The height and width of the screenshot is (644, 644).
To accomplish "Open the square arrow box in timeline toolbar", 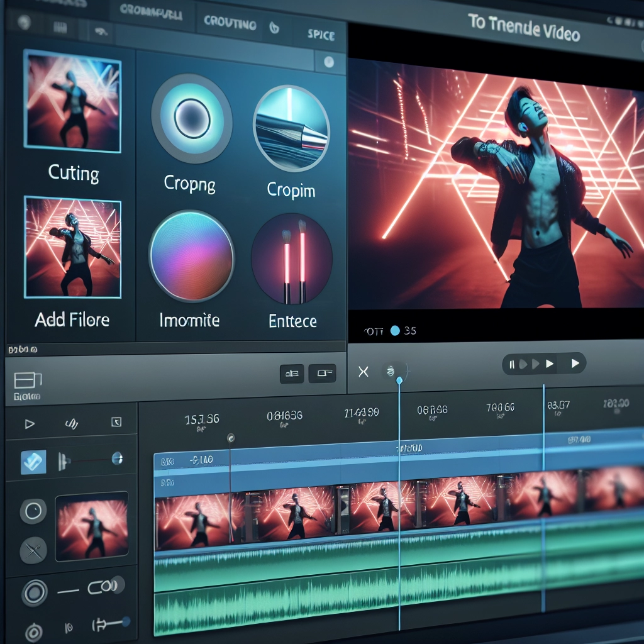I will 114,423.
